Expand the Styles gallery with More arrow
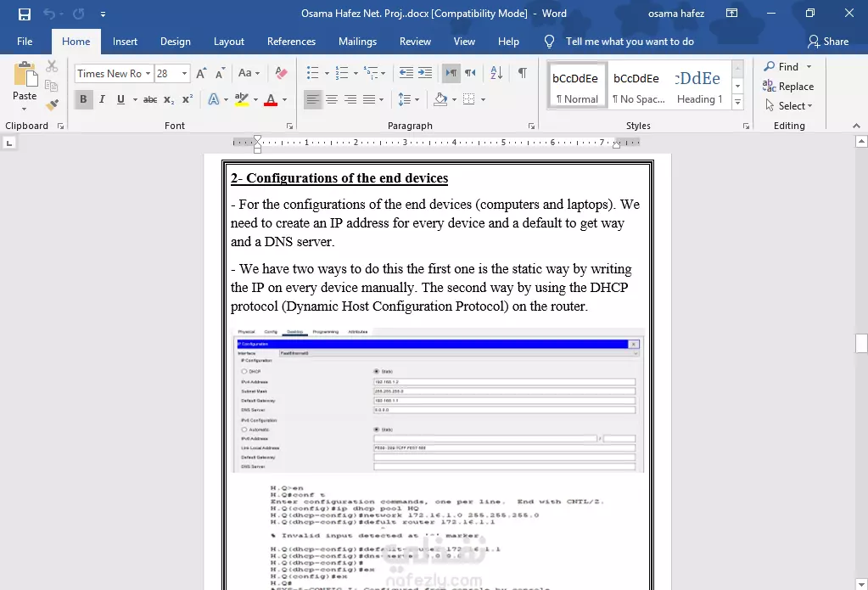868x590 pixels. [x=737, y=103]
